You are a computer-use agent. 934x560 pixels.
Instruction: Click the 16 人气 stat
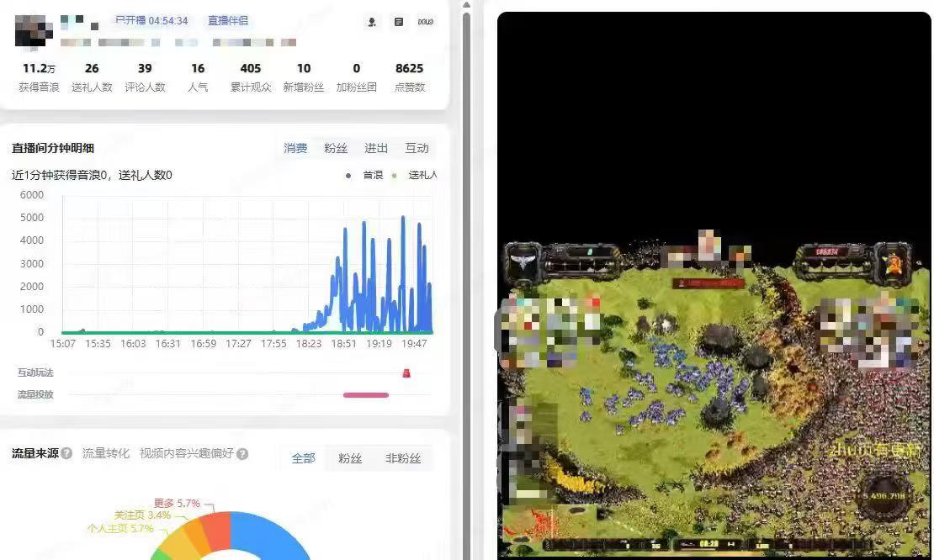[198, 77]
